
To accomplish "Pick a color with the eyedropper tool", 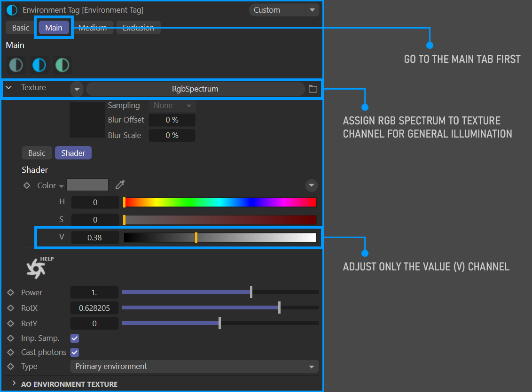I will pyautogui.click(x=120, y=185).
